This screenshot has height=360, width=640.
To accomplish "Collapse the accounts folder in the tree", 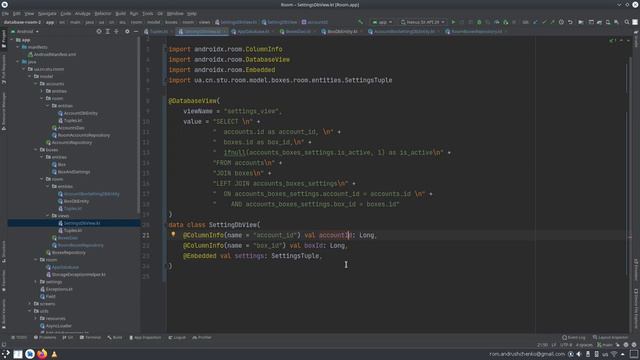I will coord(36,84).
